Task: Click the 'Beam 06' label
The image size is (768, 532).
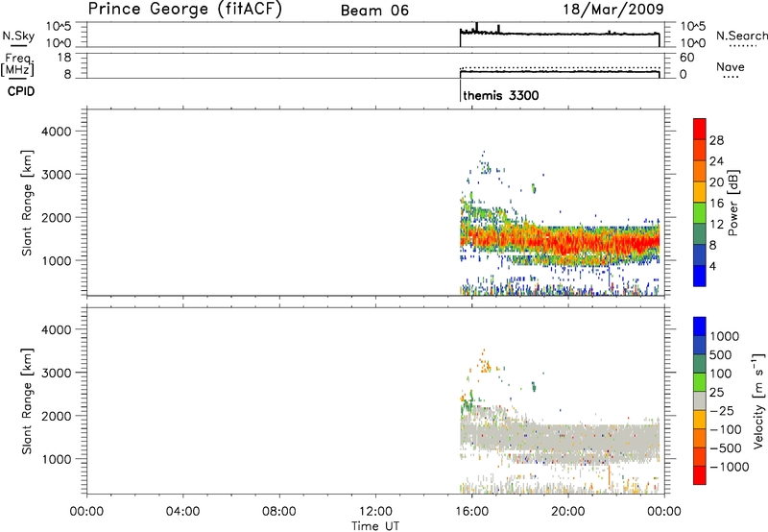Action: 374,11
